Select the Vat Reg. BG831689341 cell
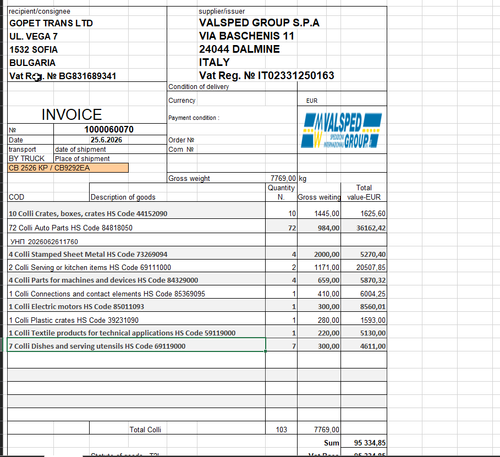 click(63, 76)
